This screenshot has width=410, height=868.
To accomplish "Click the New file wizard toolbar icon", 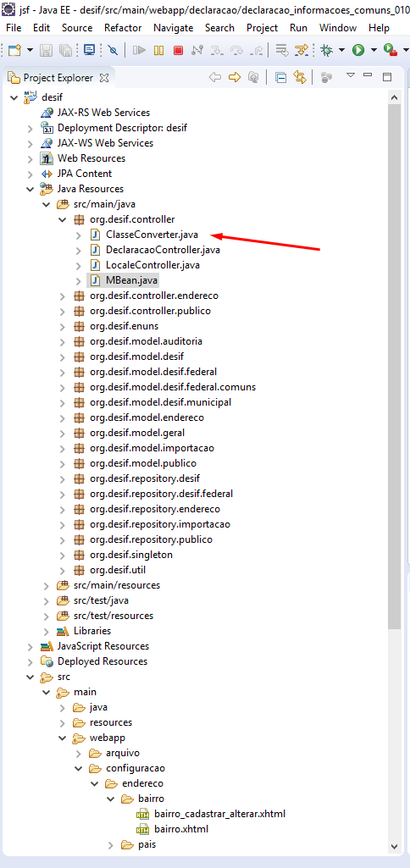I will click(x=14, y=50).
